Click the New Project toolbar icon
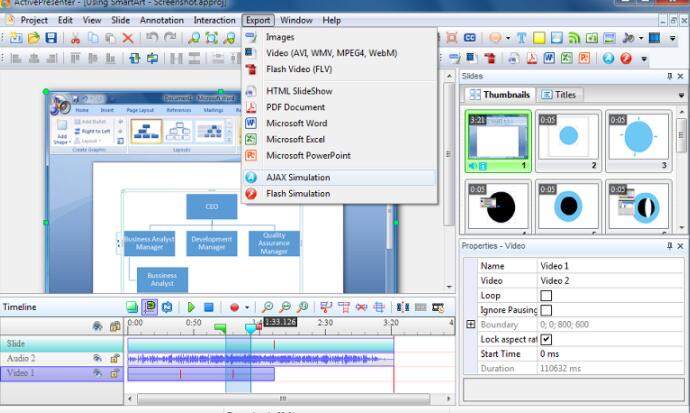The height and width of the screenshot is (413, 690). pos(16,38)
